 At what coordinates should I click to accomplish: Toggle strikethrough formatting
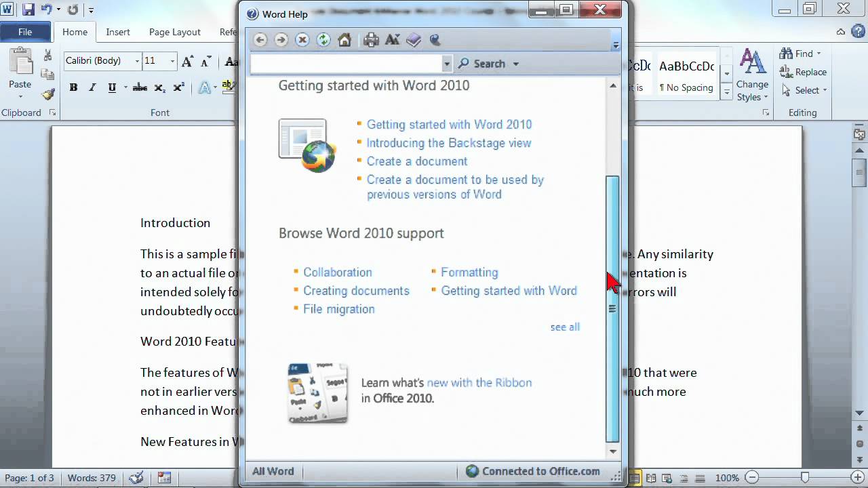[x=140, y=87]
